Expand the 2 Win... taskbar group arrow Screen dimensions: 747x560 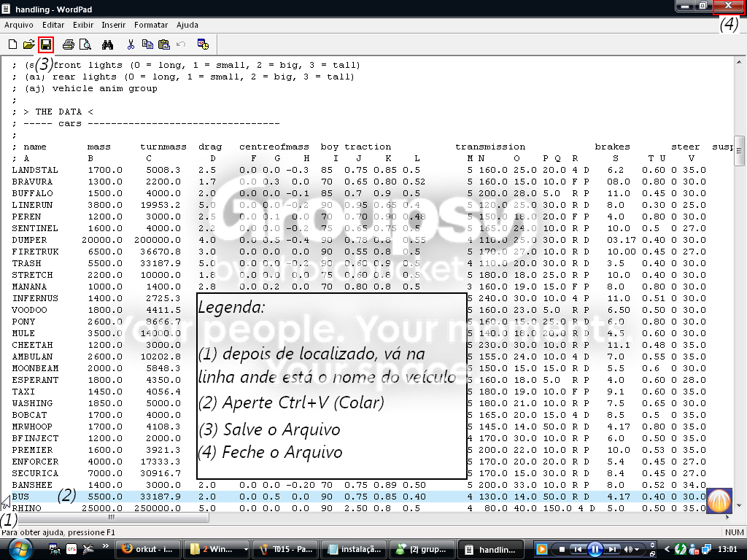coord(246,549)
